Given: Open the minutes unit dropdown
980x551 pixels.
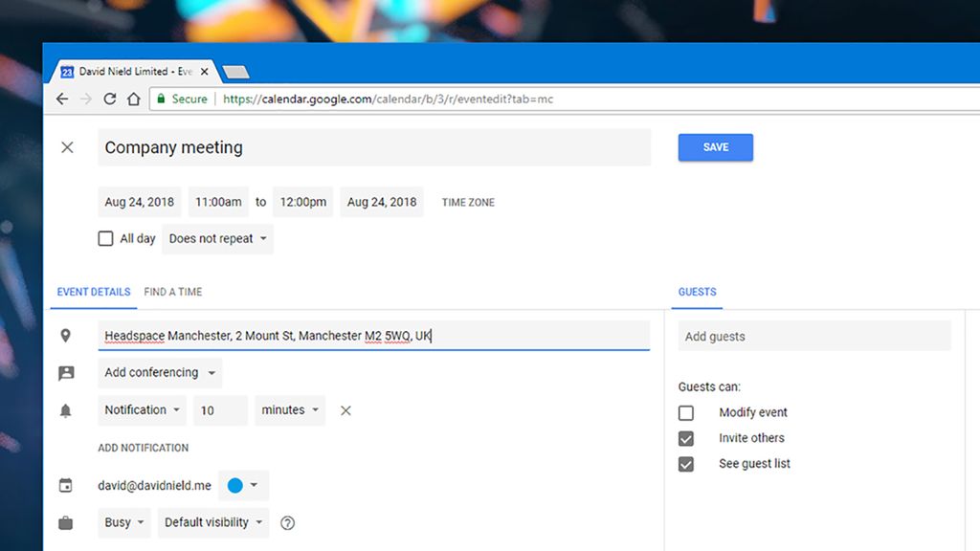Looking at the screenshot, I should pos(287,409).
